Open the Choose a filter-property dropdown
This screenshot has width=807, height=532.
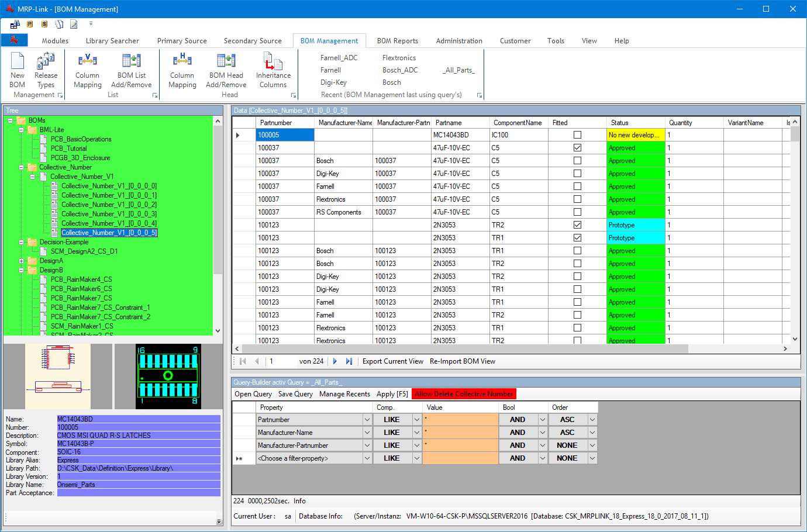tap(367, 458)
